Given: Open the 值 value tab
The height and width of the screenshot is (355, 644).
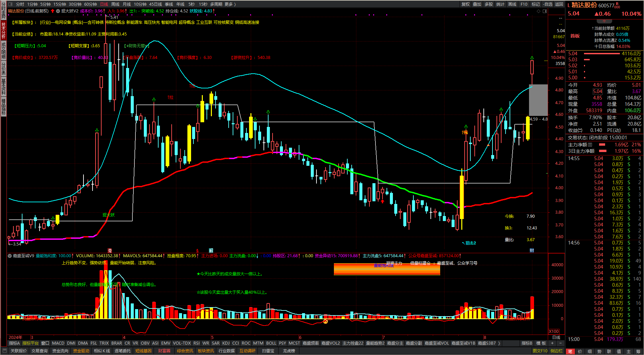Looking at the screenshot, I should (619, 351).
